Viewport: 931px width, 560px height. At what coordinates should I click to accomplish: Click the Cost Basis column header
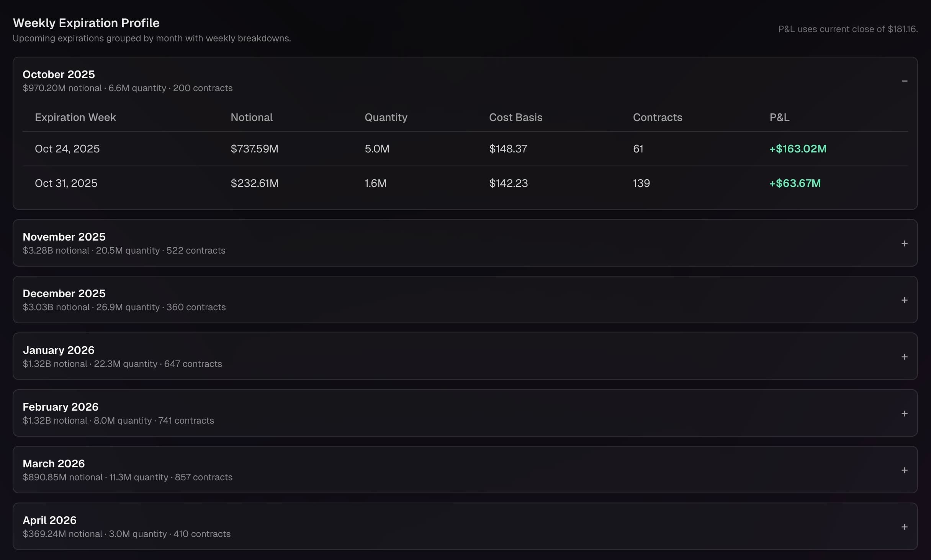pos(515,117)
